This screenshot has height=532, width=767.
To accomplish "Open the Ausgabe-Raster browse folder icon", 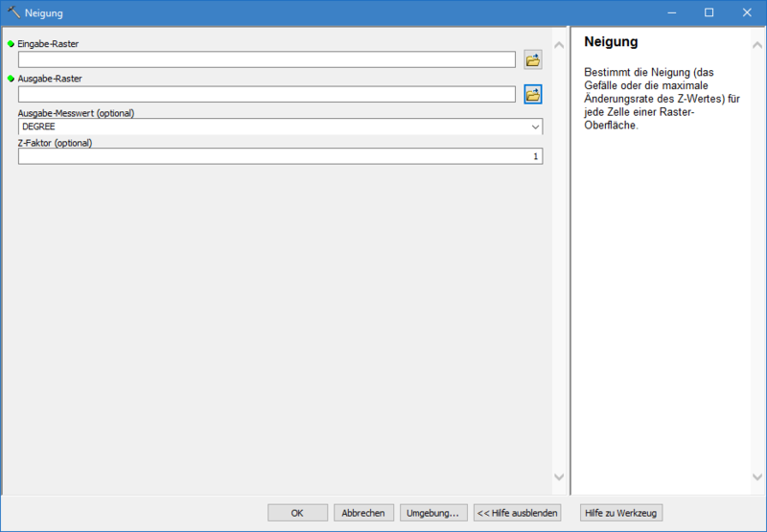I will click(533, 94).
